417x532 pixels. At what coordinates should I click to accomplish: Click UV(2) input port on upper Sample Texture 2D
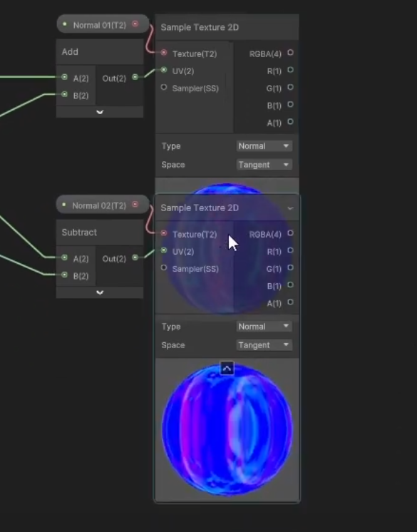[x=164, y=70]
